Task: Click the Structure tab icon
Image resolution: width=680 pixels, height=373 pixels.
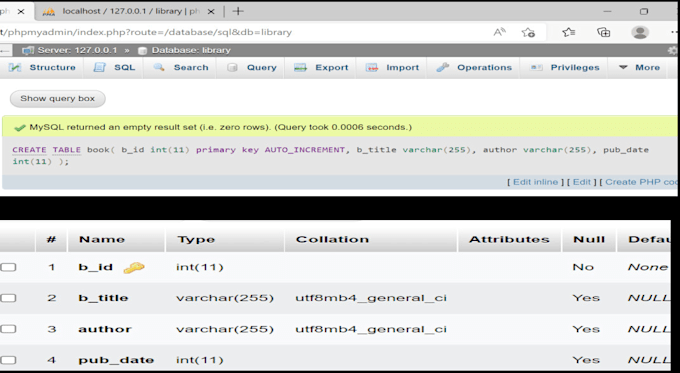Action: (x=15, y=67)
